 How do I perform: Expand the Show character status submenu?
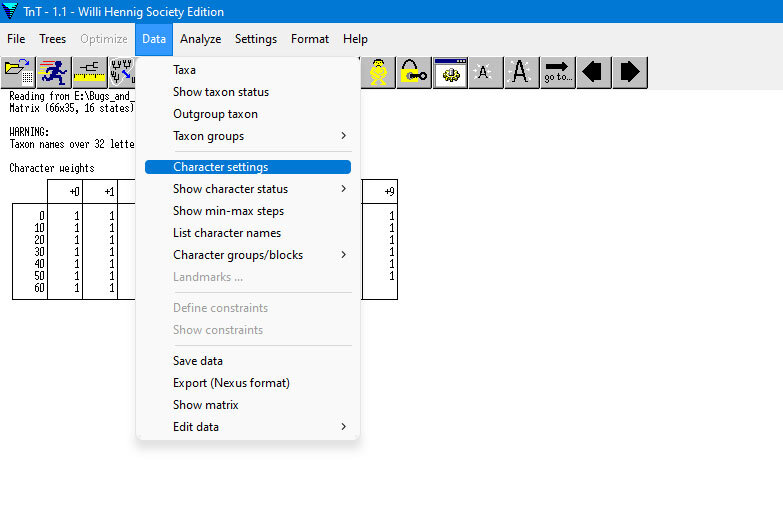pyautogui.click(x=248, y=189)
